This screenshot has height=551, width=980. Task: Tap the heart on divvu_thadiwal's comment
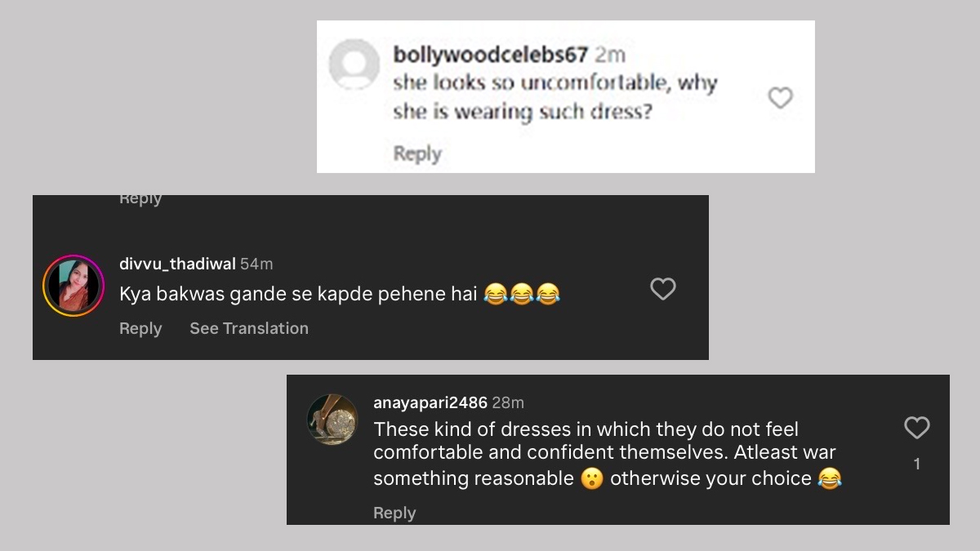click(662, 289)
